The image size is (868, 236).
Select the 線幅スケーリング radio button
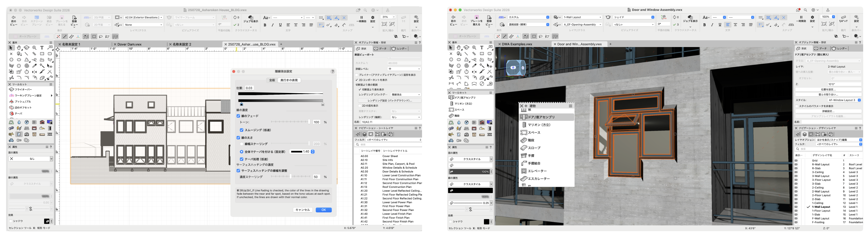pos(242,144)
